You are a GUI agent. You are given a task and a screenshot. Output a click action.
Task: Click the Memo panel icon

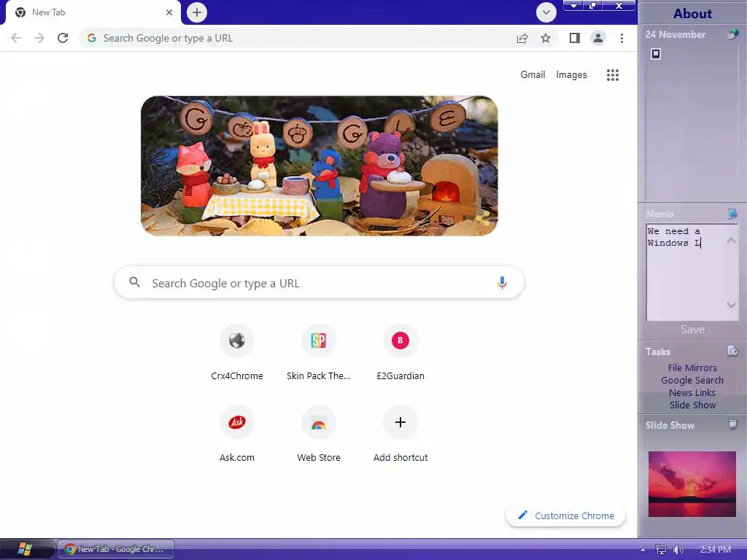click(732, 214)
